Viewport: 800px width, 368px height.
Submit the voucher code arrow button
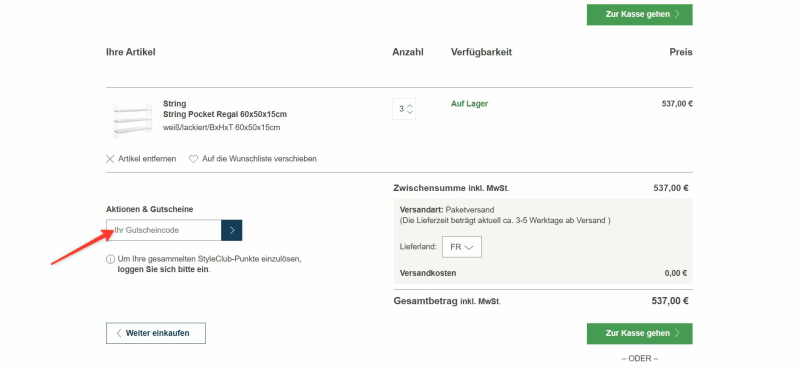[232, 230]
